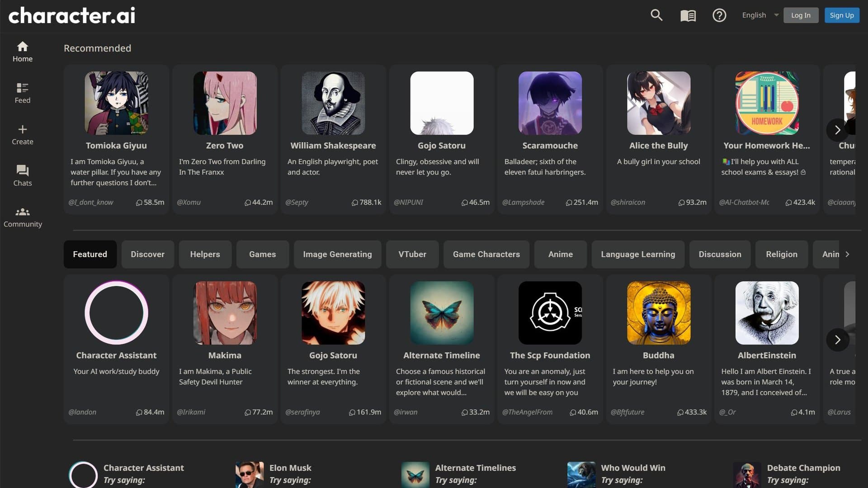Click the Create plus icon

pyautogui.click(x=23, y=135)
